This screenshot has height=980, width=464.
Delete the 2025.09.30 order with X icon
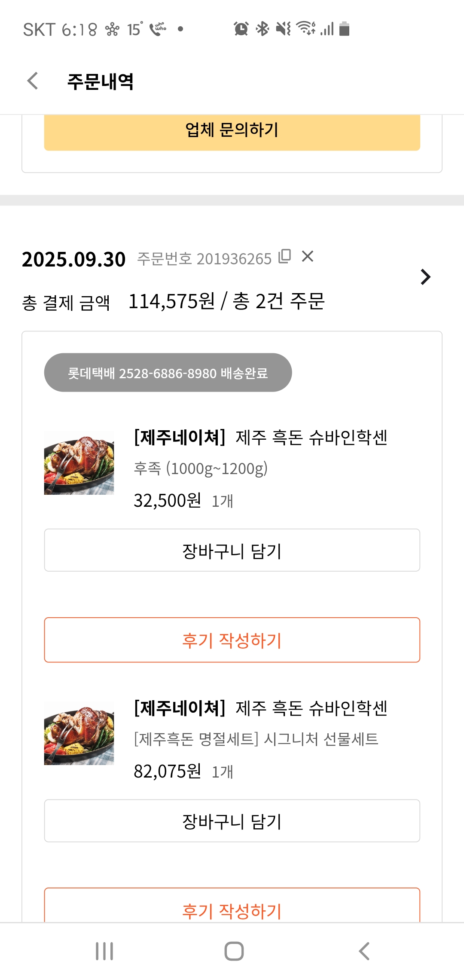coord(308,256)
